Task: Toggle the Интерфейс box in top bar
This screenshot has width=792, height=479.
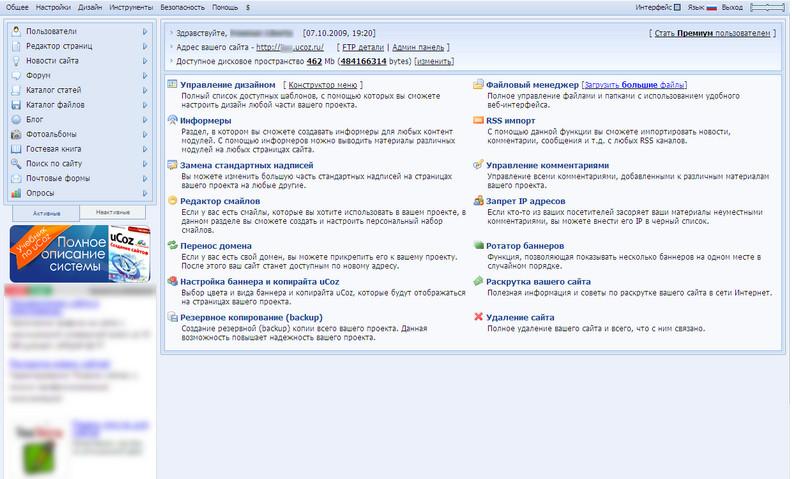Action: [677, 8]
